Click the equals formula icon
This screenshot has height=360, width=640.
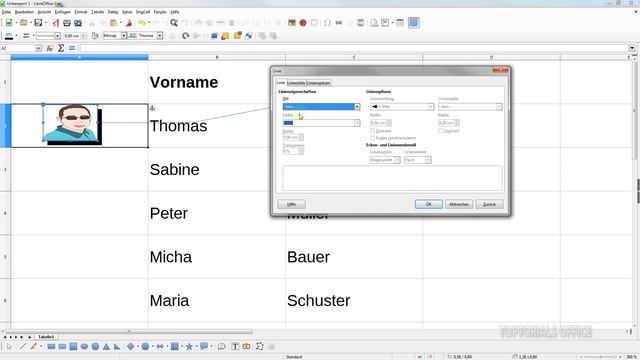click(x=72, y=48)
